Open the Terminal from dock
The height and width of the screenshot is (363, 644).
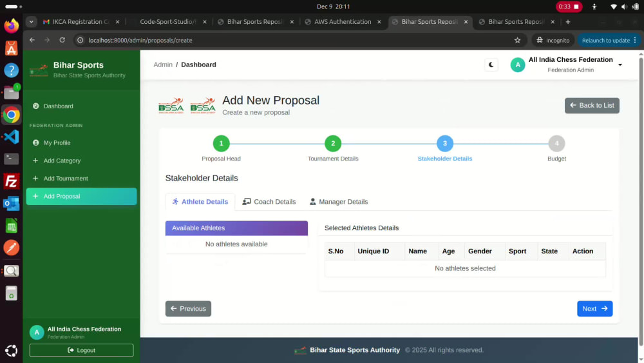(12, 159)
